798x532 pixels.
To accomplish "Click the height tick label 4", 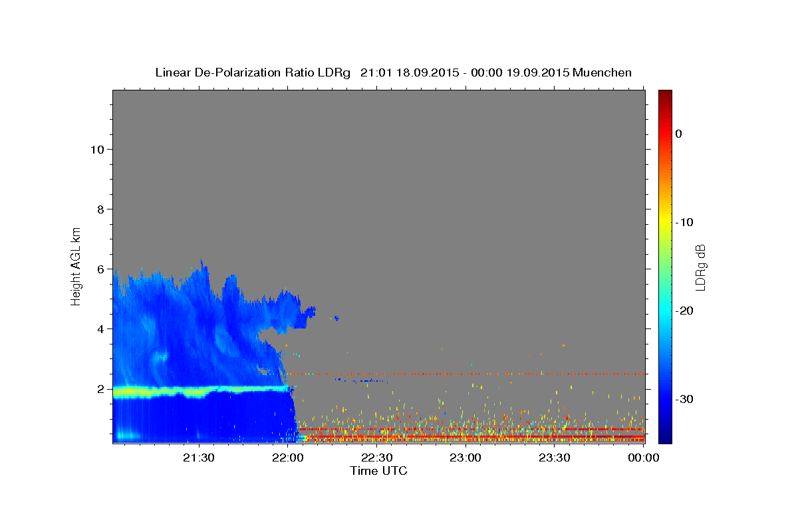I will tap(100, 329).
